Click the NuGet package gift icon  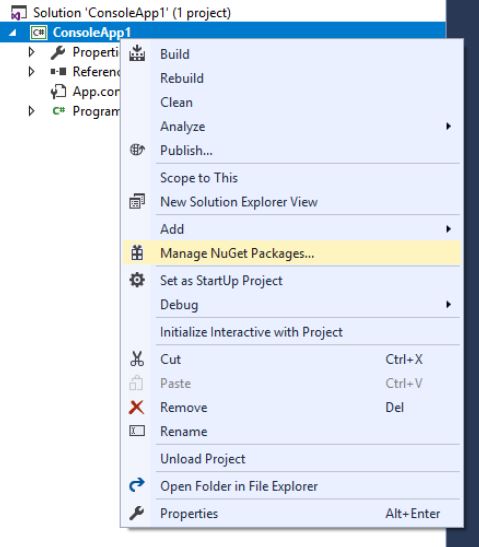137,253
